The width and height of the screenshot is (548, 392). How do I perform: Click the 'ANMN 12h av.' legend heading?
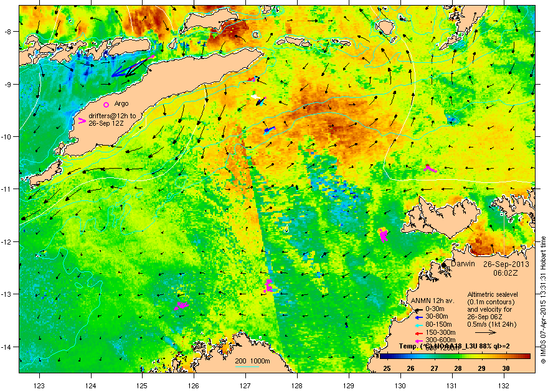click(432, 301)
